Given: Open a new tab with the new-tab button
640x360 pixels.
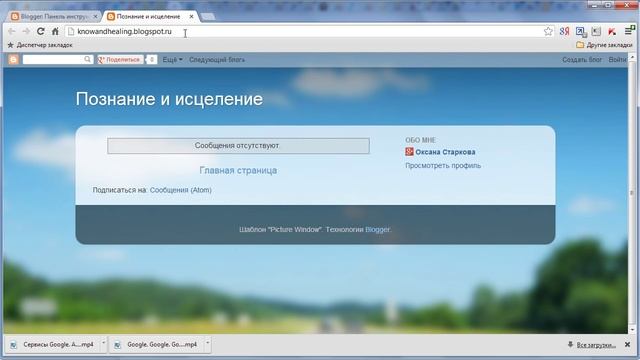Looking at the screenshot, I should [x=208, y=16].
